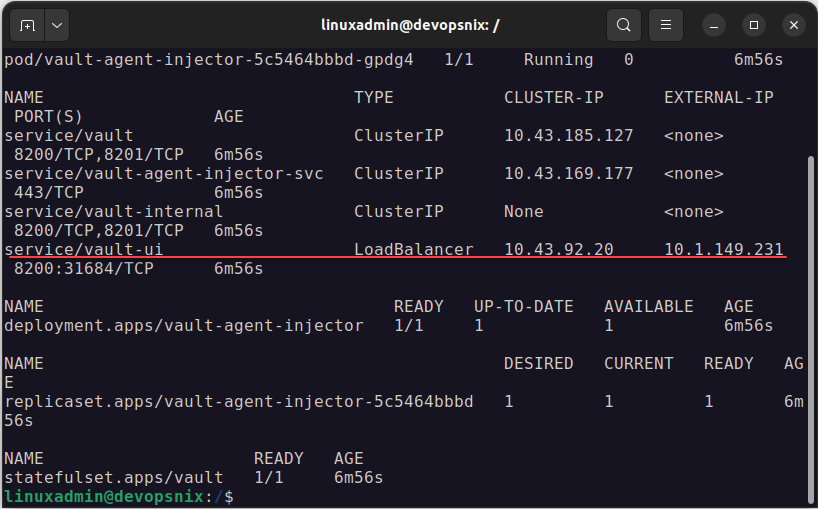Screen dimensions: 818x509
Task: Open the hamburger main menu
Action: click(x=664, y=24)
